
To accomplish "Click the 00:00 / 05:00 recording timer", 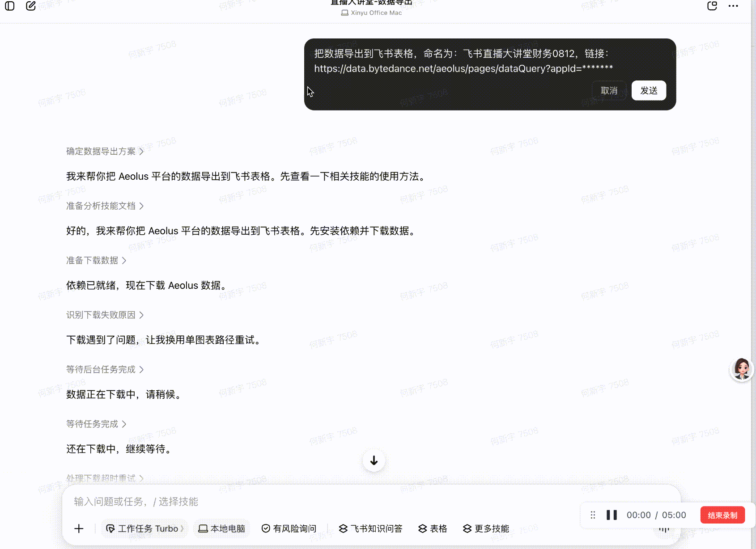I will pos(656,515).
